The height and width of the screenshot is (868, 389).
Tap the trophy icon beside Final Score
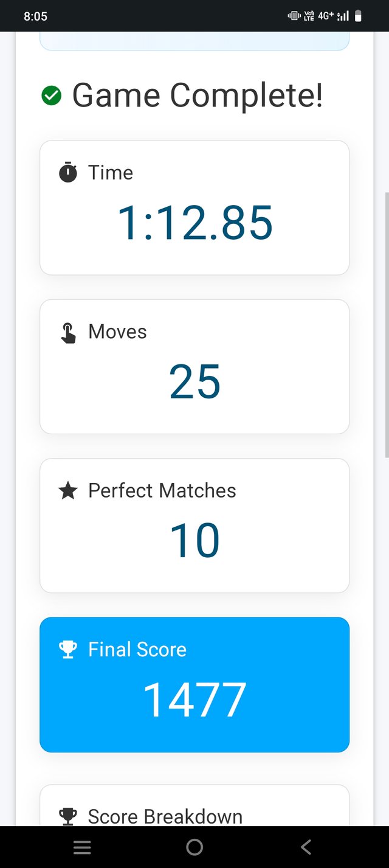[x=68, y=650]
